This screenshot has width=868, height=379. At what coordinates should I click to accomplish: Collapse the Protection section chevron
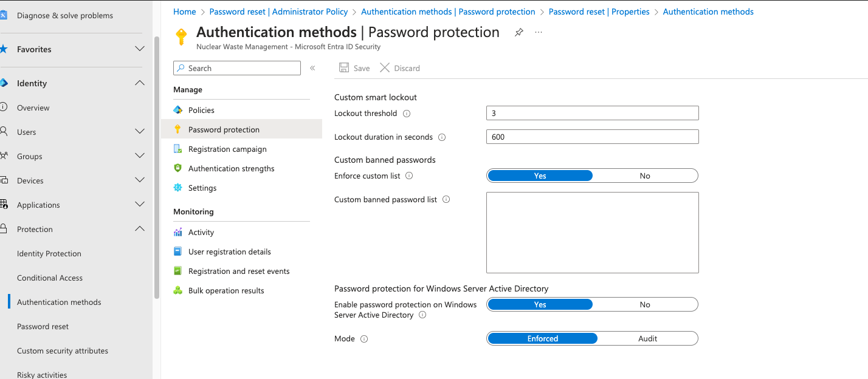pos(139,229)
